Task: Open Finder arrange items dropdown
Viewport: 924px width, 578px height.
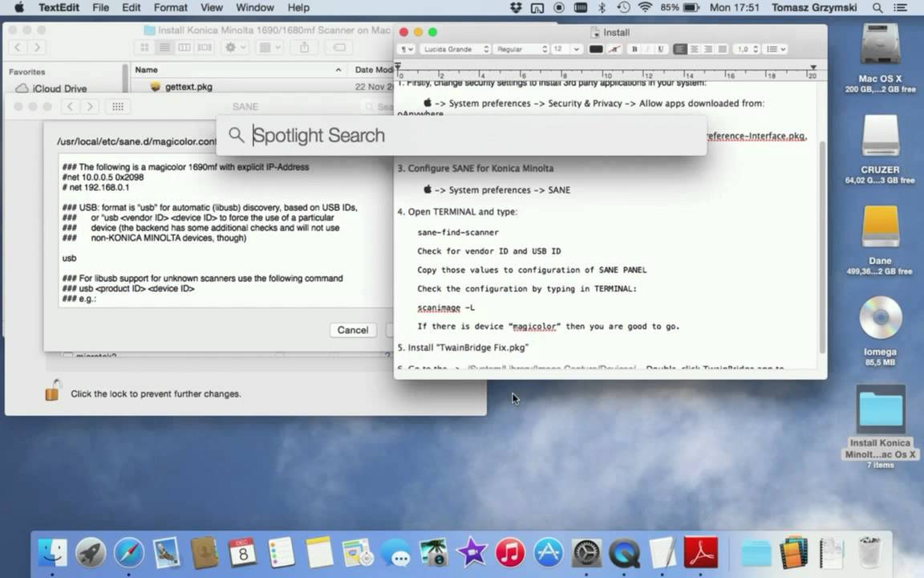Action: 269,47
